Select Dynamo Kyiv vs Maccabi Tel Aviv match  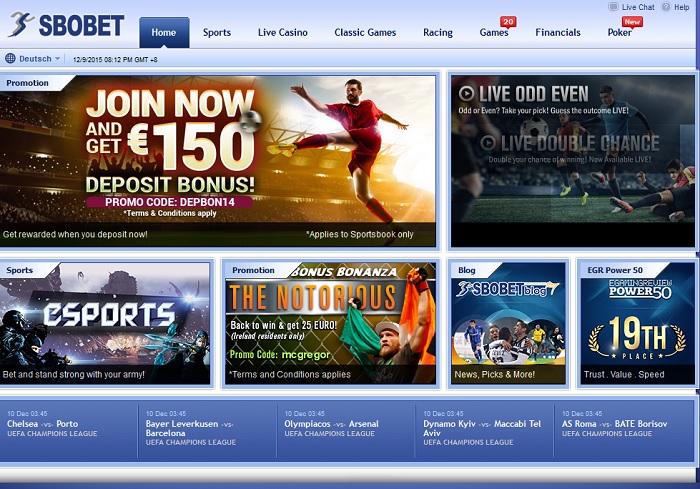click(x=484, y=431)
